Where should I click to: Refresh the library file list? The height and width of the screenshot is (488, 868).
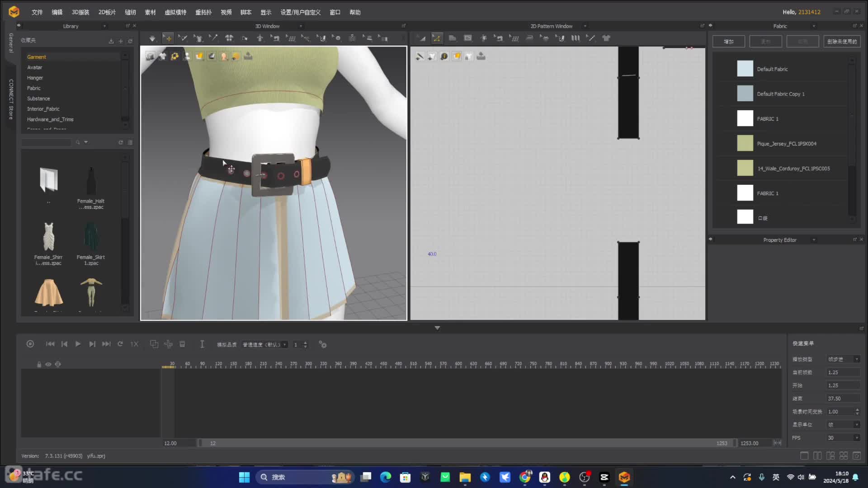click(121, 142)
